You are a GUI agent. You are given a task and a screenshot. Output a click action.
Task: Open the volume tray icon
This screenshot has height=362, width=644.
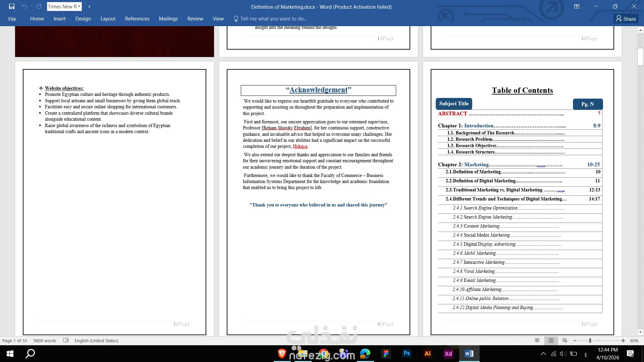click(563, 354)
